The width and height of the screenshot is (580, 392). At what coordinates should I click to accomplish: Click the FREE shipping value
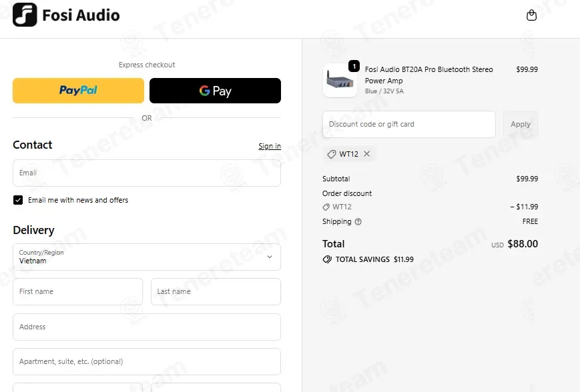click(530, 222)
